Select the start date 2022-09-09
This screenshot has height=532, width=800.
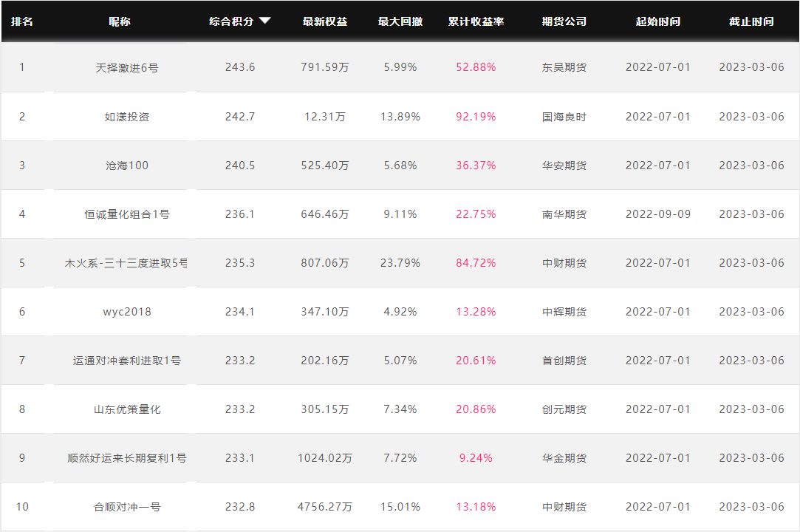pyautogui.click(x=657, y=214)
